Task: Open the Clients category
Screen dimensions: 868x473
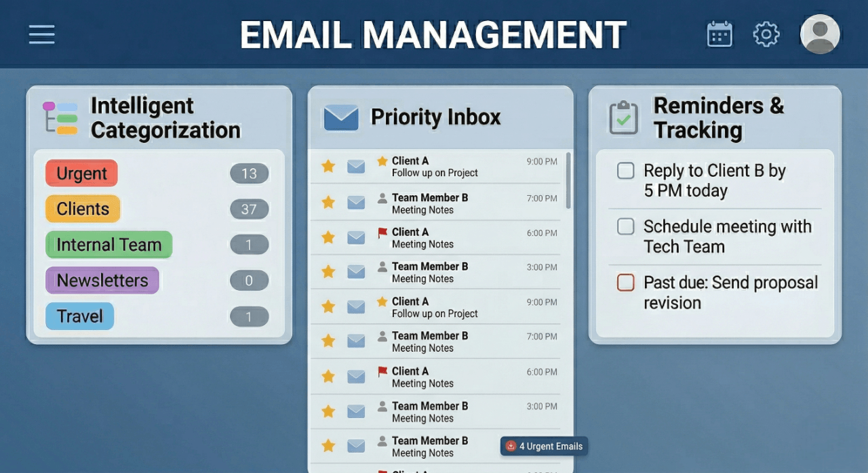Action: click(83, 209)
